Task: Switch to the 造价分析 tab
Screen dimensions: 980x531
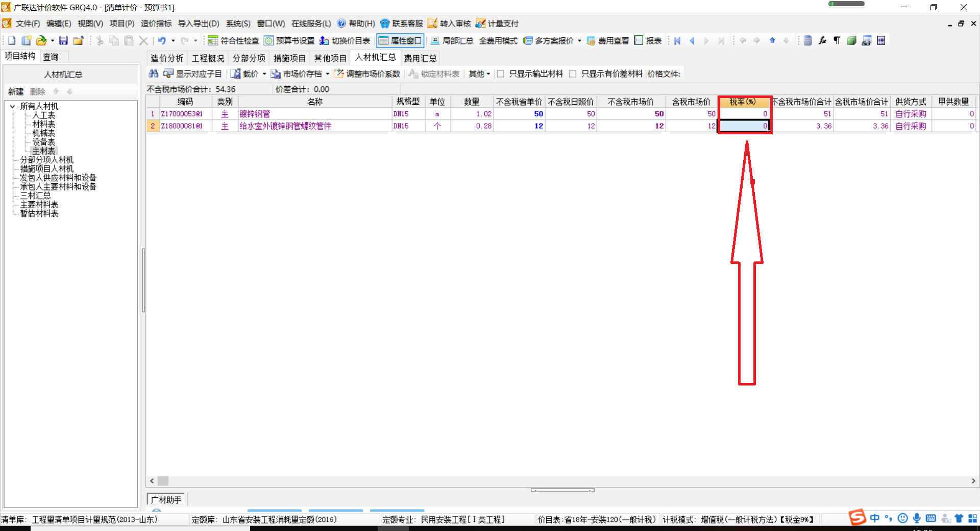Action: (x=167, y=58)
